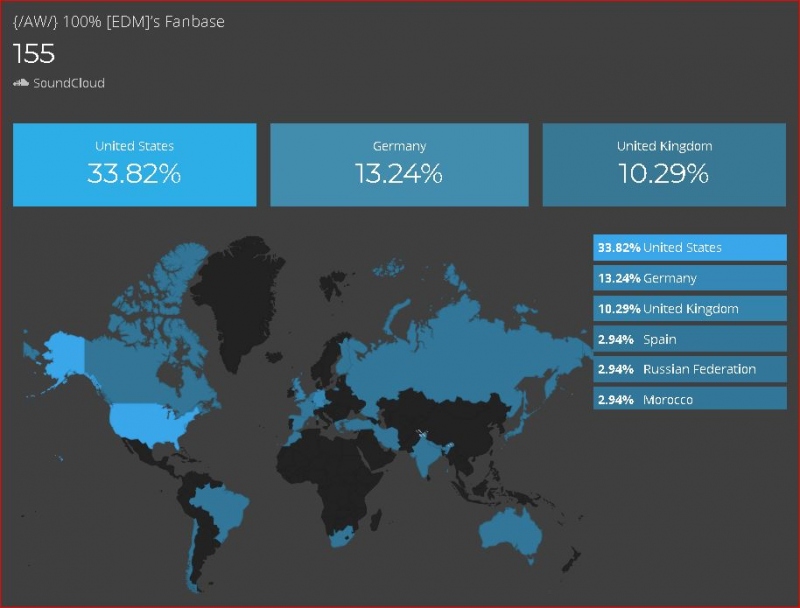
Task: Select the Russian Federation 2.94% legend row
Action: [x=689, y=369]
